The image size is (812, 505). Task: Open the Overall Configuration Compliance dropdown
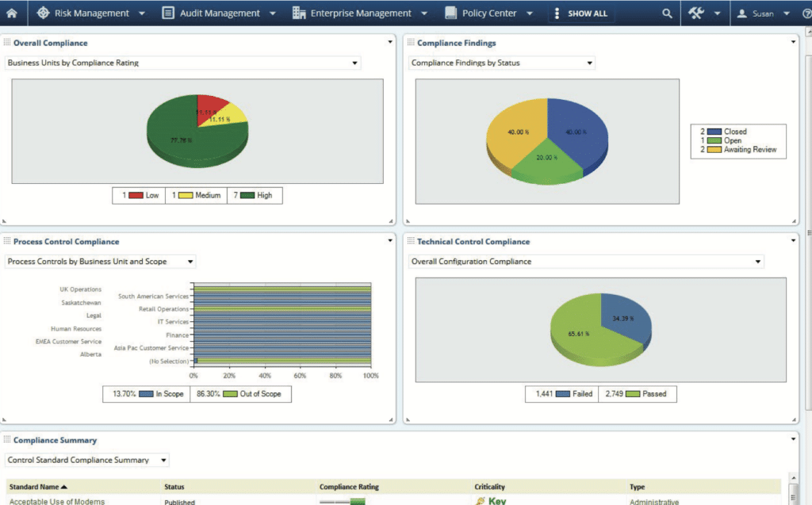coord(757,261)
